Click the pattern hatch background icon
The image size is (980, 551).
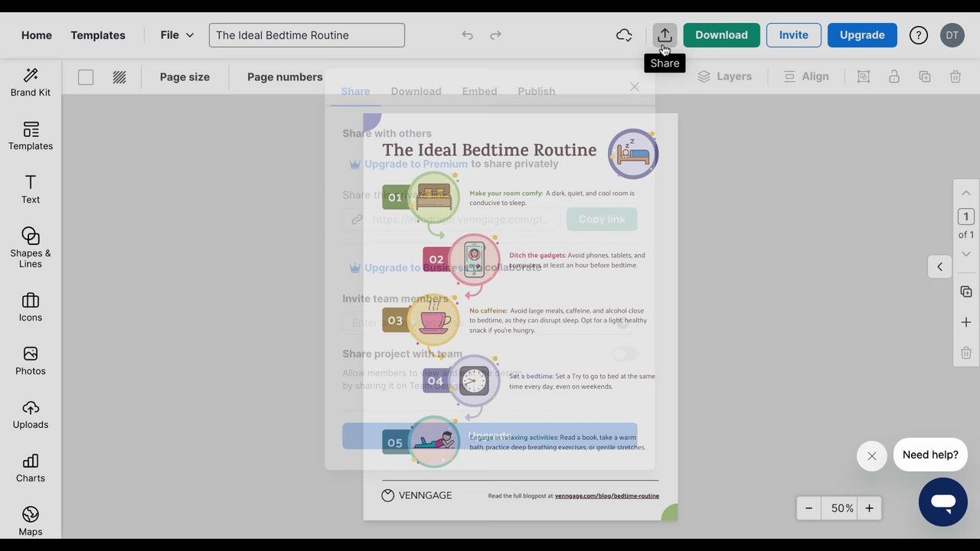119,77
